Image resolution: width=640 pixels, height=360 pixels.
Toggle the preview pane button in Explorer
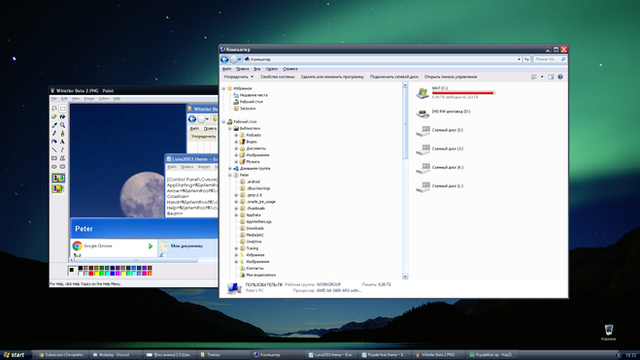point(551,77)
